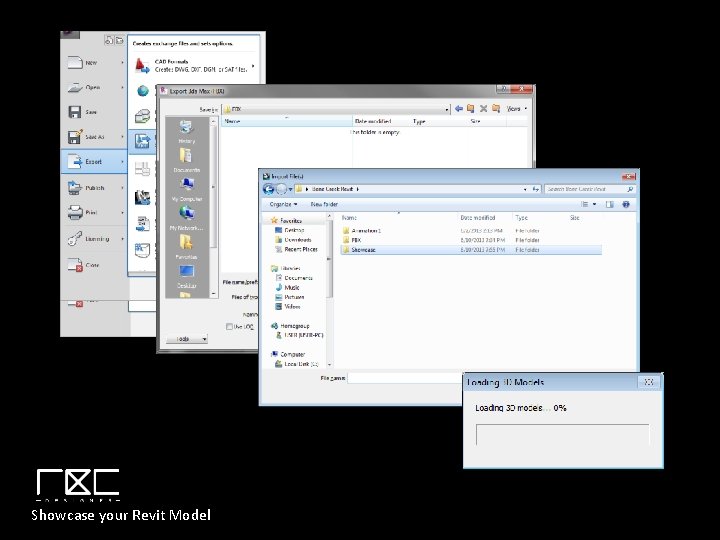Click New folder in Import Files toolbar
The width and height of the screenshot is (720, 540).
pyautogui.click(x=324, y=204)
